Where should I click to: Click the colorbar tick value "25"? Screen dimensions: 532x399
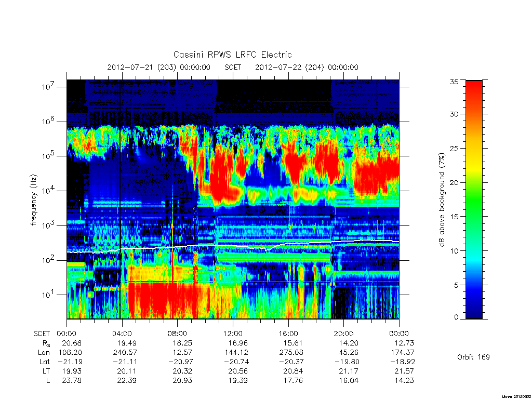454,148
